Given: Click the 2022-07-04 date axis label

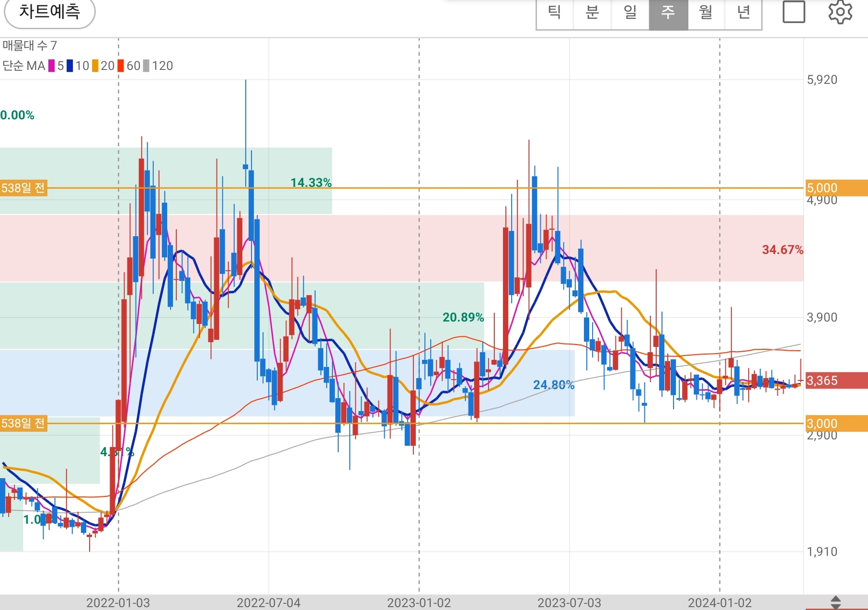Looking at the screenshot, I should (x=269, y=602).
